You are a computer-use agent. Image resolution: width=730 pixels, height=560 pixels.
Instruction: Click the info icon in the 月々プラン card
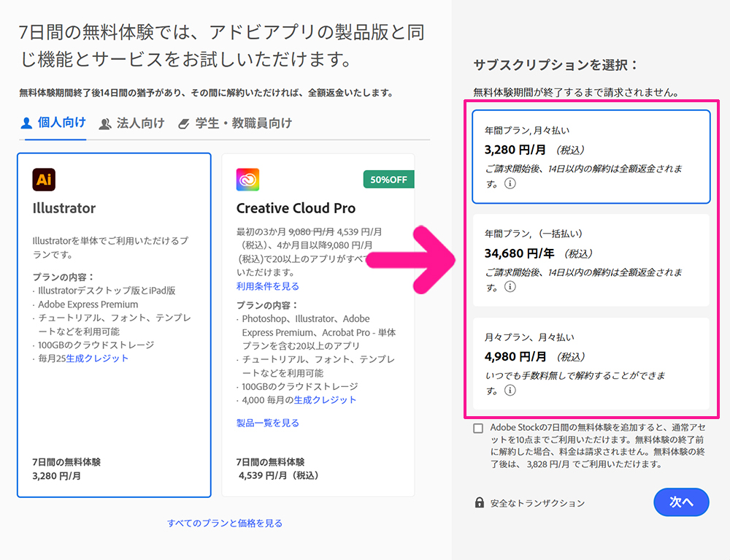tap(511, 390)
